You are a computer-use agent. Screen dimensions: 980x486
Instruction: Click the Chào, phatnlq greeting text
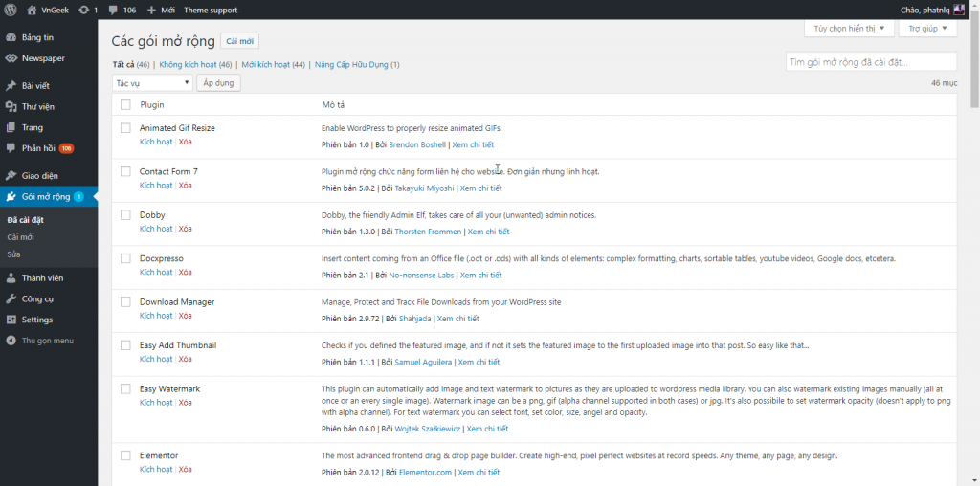click(x=925, y=10)
